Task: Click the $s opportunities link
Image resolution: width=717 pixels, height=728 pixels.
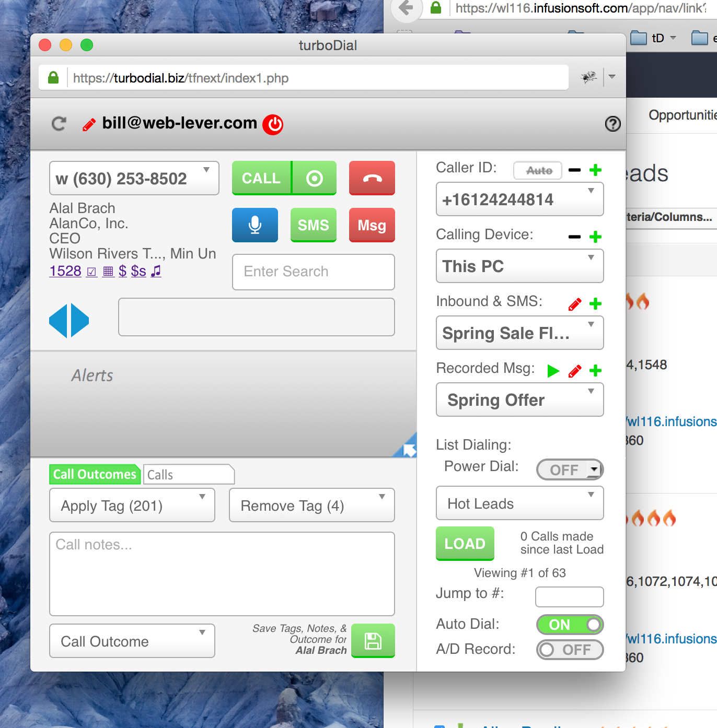Action: [138, 271]
